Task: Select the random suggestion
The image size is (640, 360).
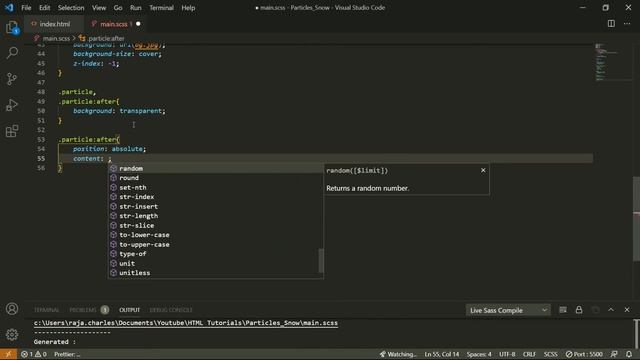Action: (216, 169)
